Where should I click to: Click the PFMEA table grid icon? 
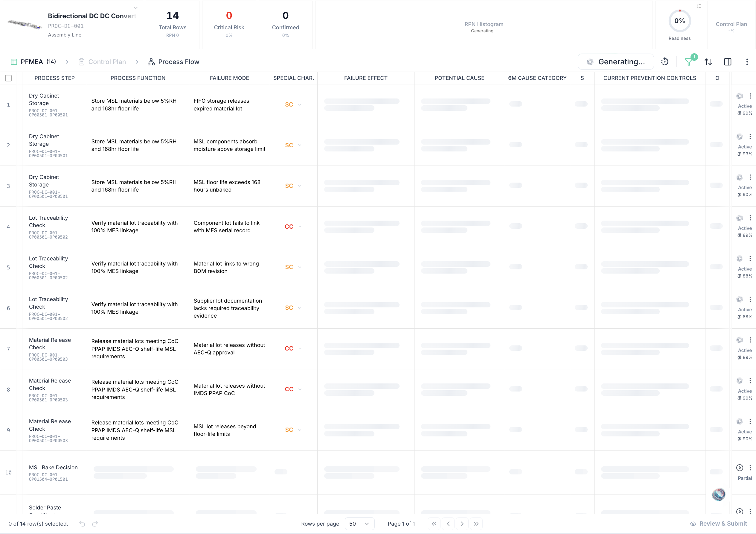pos(14,62)
